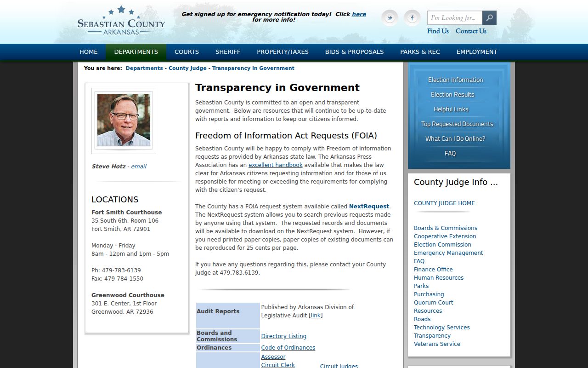
Task: Open the Emergency Management link
Action: (448, 253)
